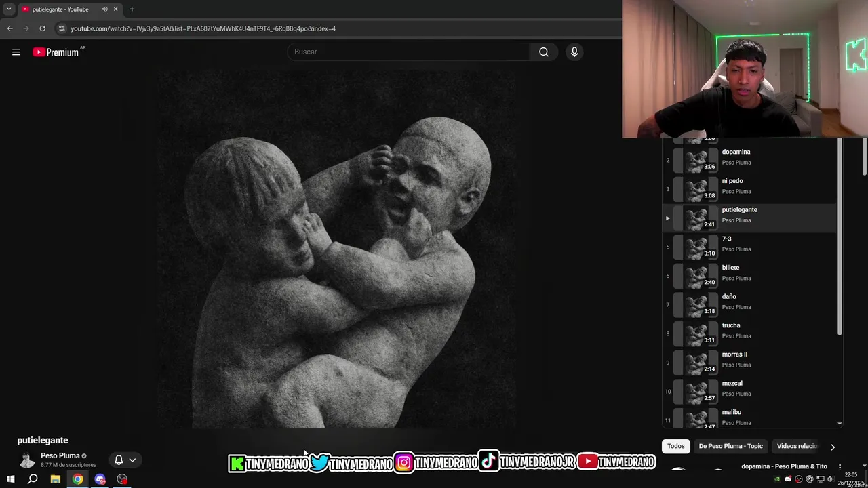
Task: Open Discord from taskbar
Action: (100, 479)
